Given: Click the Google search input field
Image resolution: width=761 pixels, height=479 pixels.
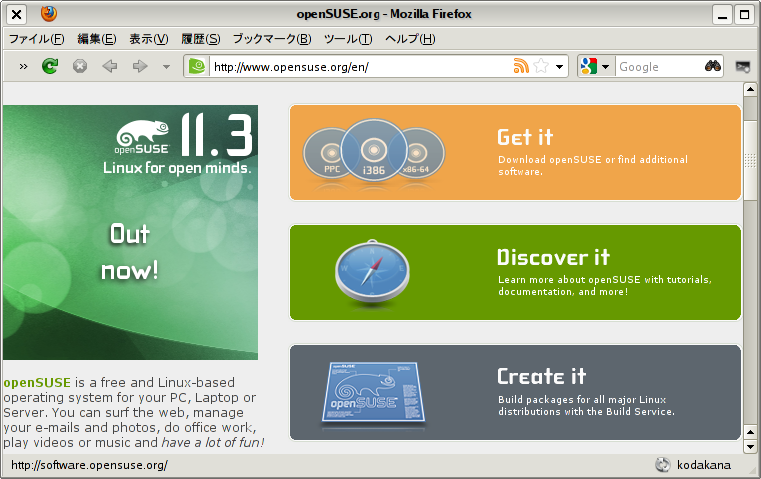Looking at the screenshot, I should tap(660, 66).
